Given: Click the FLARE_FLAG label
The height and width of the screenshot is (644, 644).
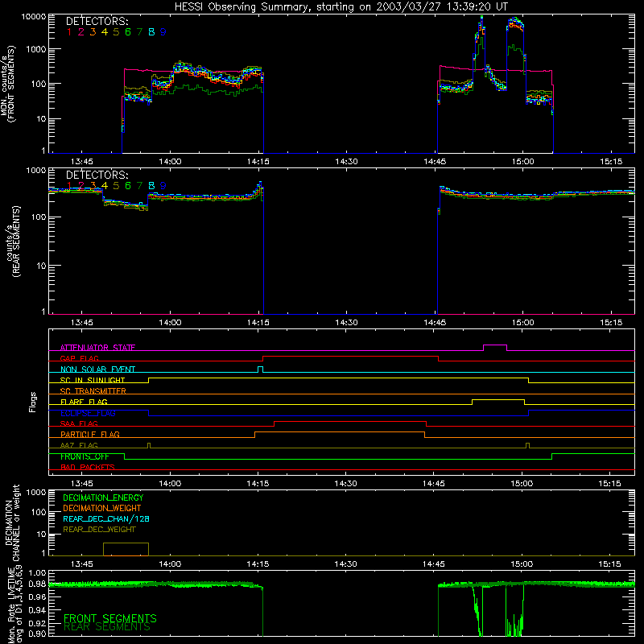Looking at the screenshot, I should tap(84, 402).
